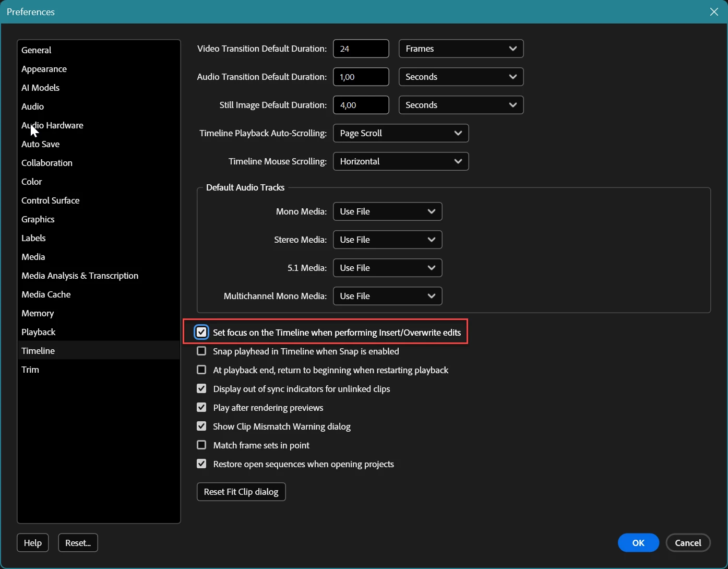Image resolution: width=728 pixels, height=569 pixels.
Task: Select Memory category
Action: [99, 313]
